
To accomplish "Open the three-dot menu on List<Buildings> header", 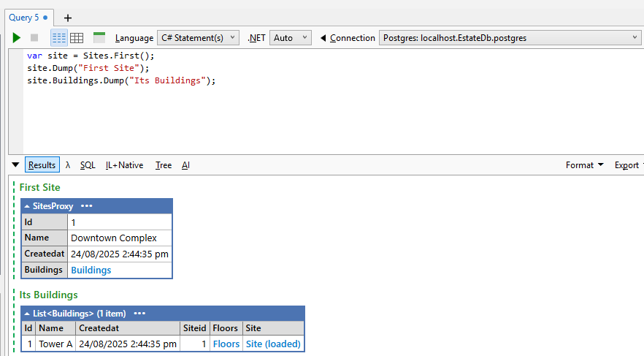I will click(139, 313).
